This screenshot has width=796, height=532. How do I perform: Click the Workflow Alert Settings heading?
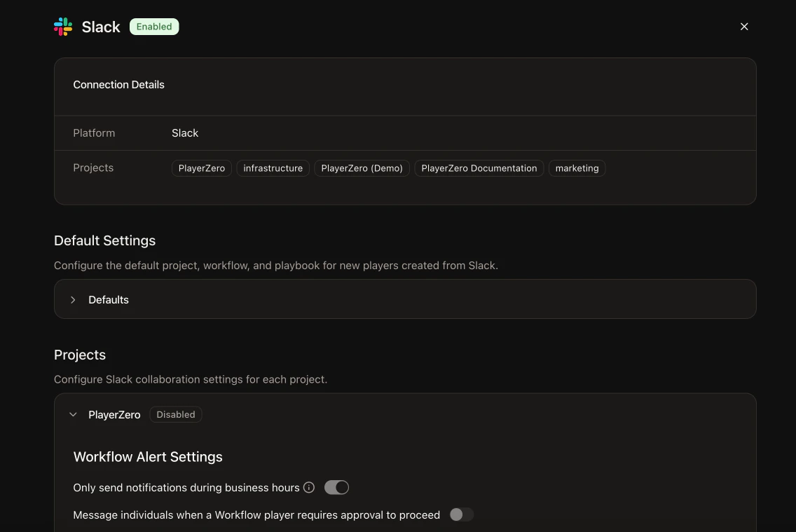tap(148, 456)
